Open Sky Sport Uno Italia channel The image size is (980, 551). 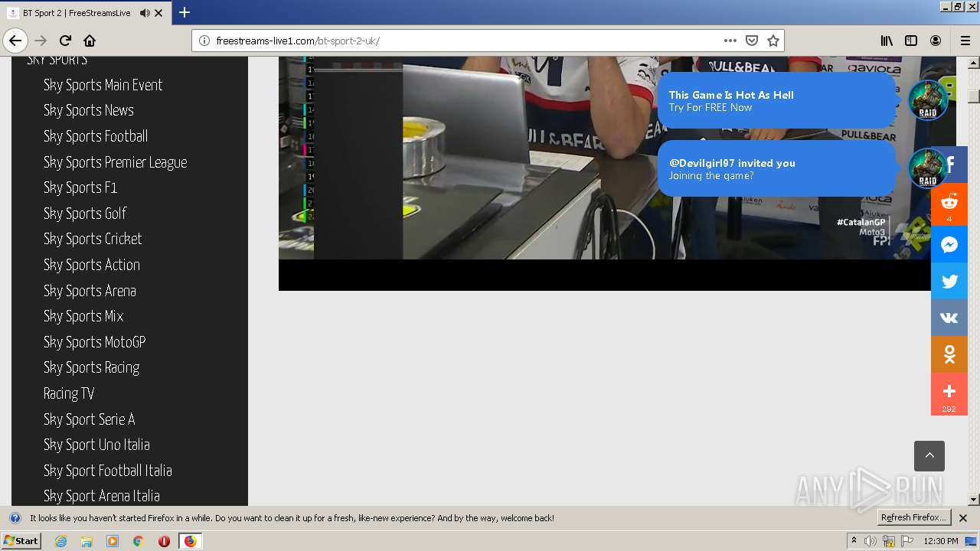(x=96, y=445)
